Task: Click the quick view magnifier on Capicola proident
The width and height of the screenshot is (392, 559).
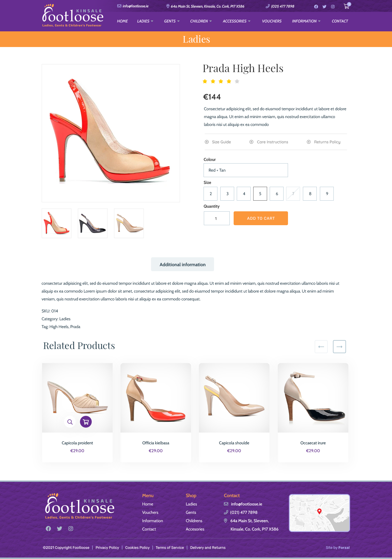Action: [70, 422]
